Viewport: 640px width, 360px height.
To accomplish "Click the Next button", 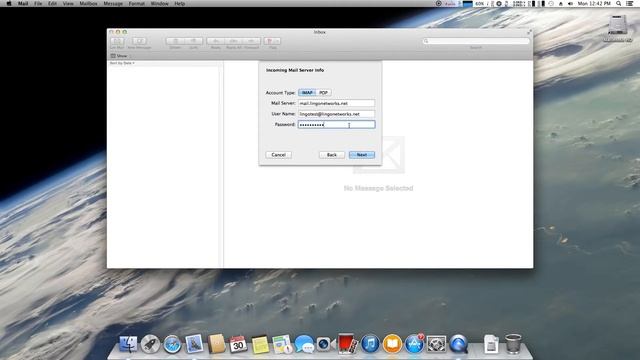I will click(362, 155).
